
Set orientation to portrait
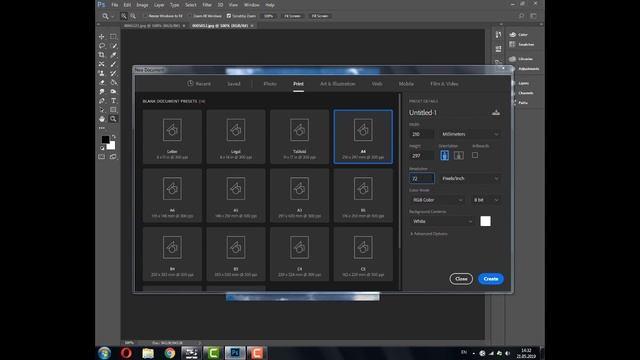click(444, 155)
